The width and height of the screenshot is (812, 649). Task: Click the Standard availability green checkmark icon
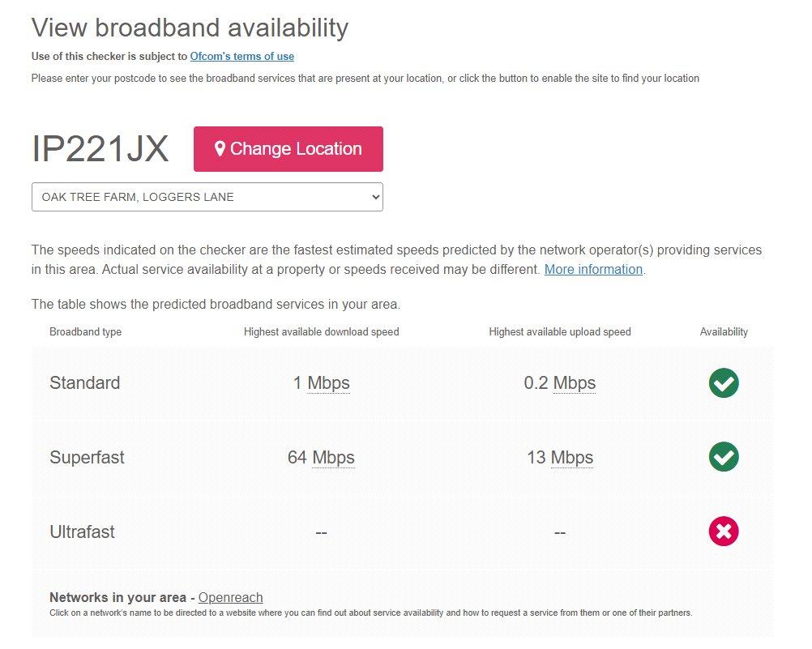tap(724, 382)
